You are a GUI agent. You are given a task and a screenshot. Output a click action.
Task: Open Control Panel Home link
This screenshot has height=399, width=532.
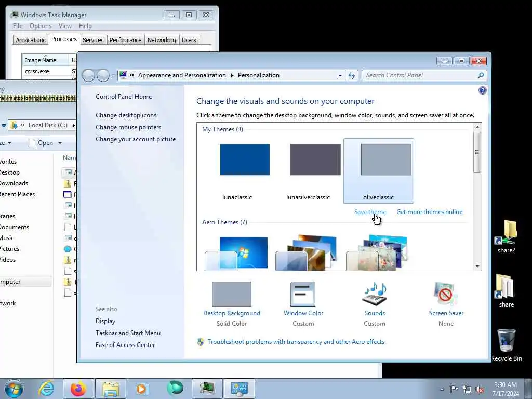[124, 96]
